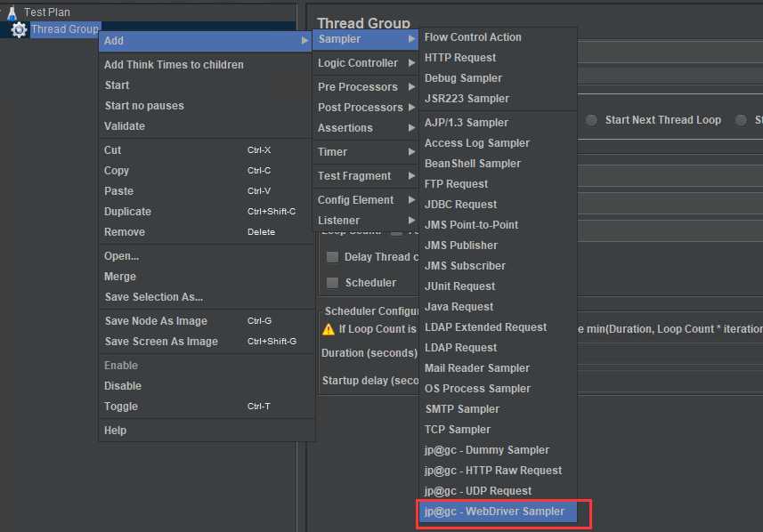This screenshot has width=763, height=532.
Task: Choose Validate from the context menu
Action: [x=206, y=126]
